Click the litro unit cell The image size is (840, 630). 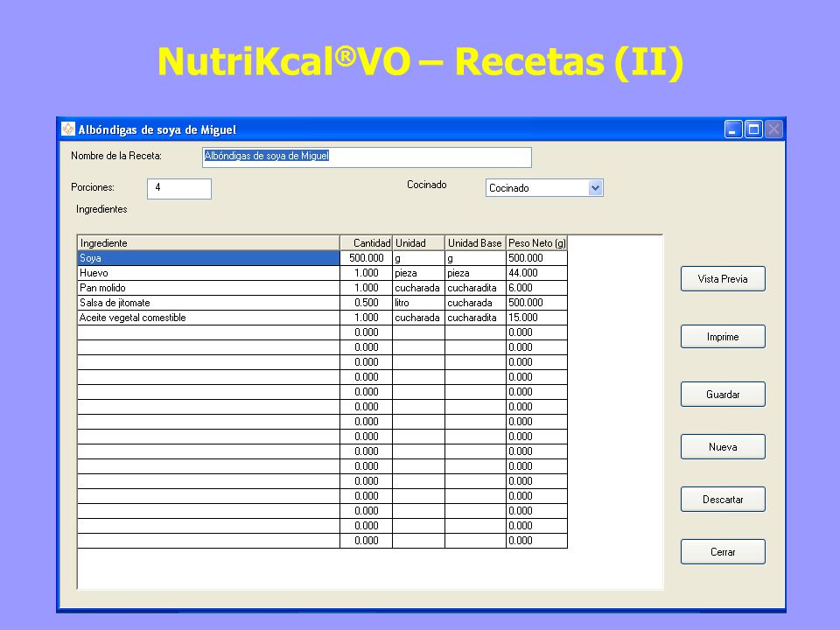[x=418, y=303]
